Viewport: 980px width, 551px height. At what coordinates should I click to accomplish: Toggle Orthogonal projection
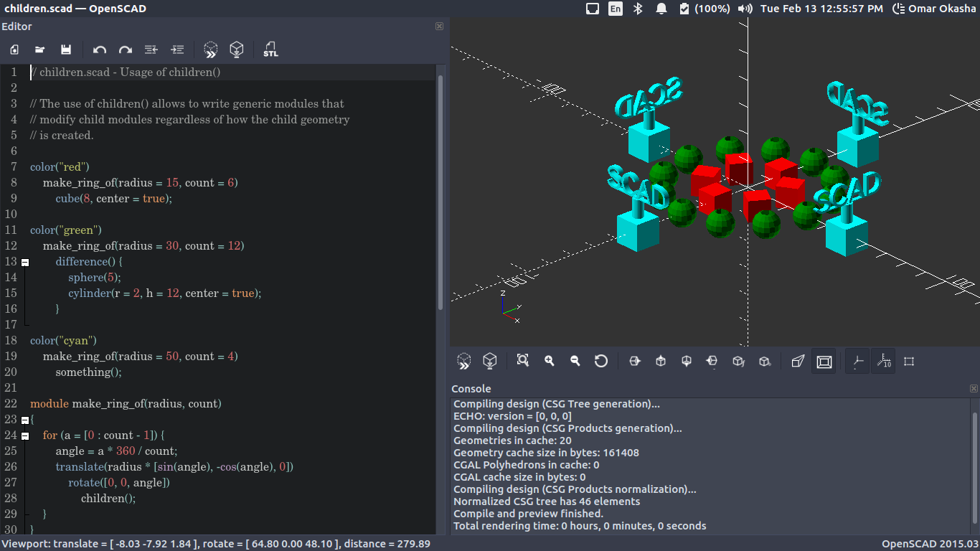click(824, 362)
